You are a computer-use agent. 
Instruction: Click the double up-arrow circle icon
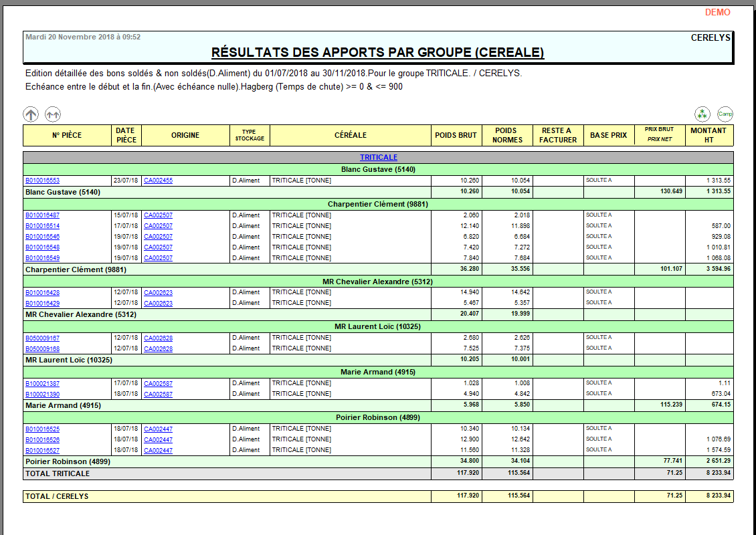click(53, 114)
